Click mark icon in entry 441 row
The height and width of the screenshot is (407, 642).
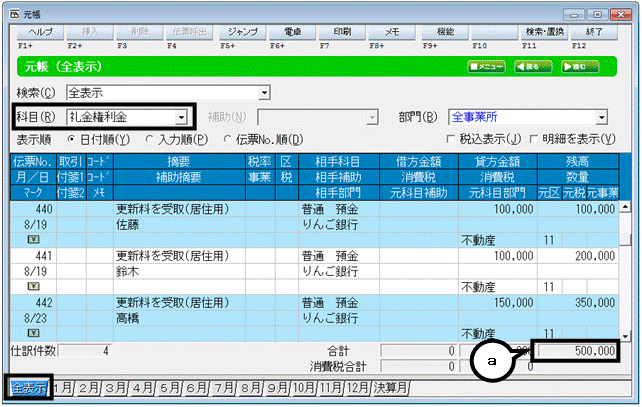pyautogui.click(x=33, y=286)
